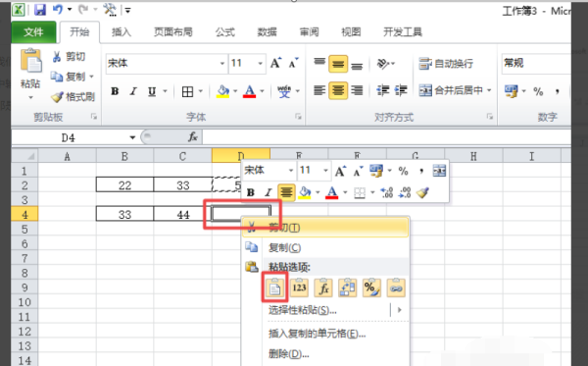Toggle ribbon align left button
Image resolution: width=588 pixels, height=366 pixels.
click(319, 90)
